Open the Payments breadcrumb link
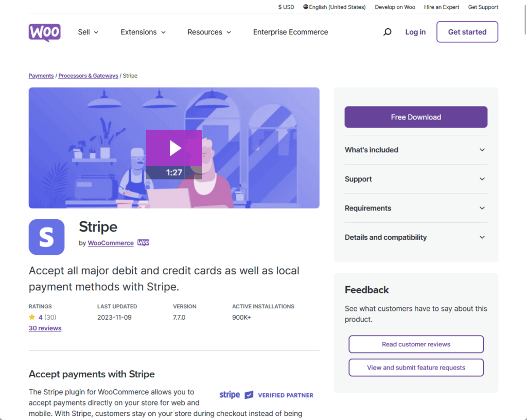Viewport: 527px width, 420px height. point(41,76)
